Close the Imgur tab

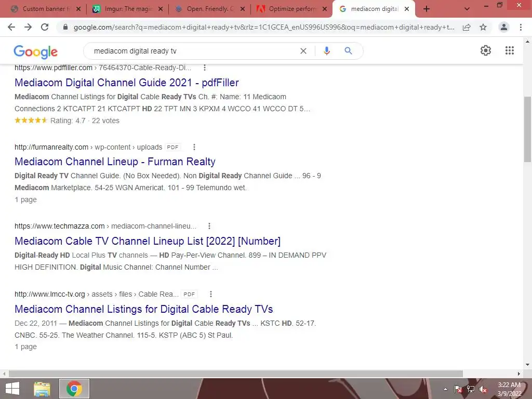pos(161,9)
